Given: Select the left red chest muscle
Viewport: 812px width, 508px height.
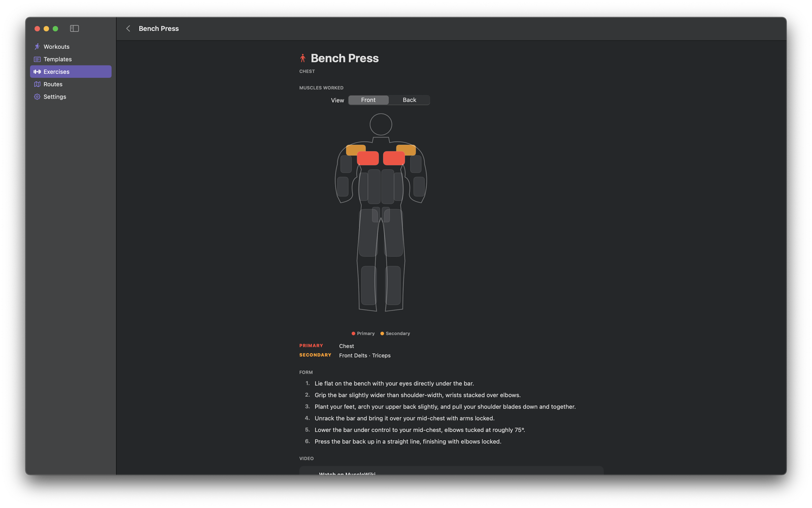Looking at the screenshot, I should click(368, 158).
